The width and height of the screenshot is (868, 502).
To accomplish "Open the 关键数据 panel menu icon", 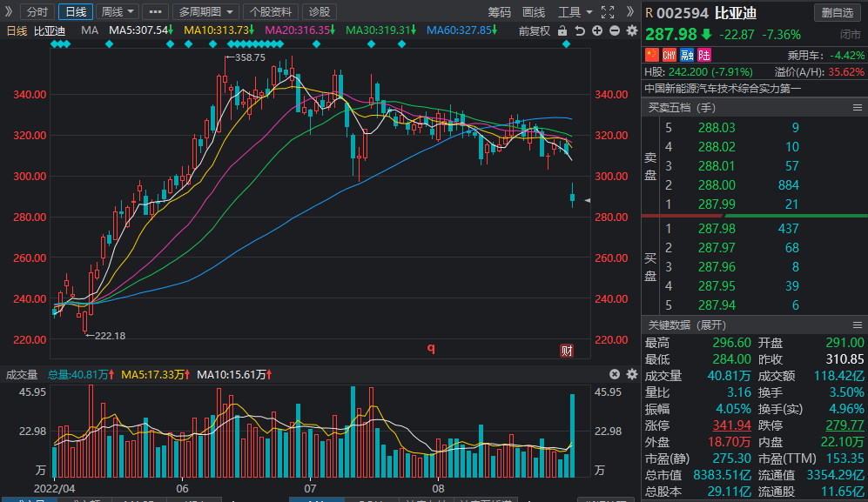I will click(857, 325).
